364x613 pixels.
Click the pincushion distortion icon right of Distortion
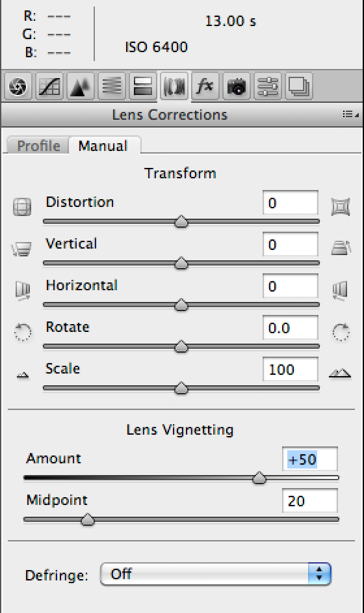coord(341,207)
